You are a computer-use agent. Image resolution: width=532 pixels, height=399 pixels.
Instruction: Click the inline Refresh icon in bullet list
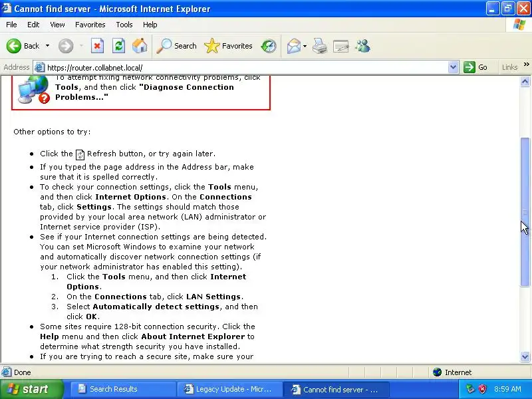(80, 154)
